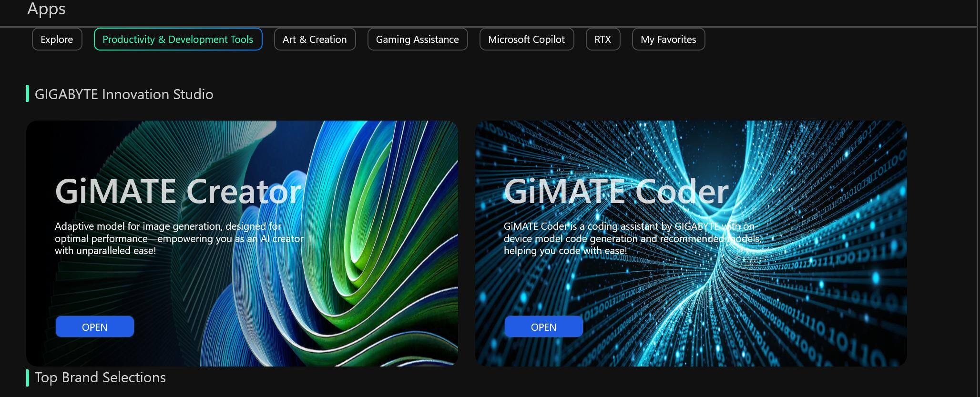Show the Gaming Assistance category
980x397 pixels.
pos(417,39)
